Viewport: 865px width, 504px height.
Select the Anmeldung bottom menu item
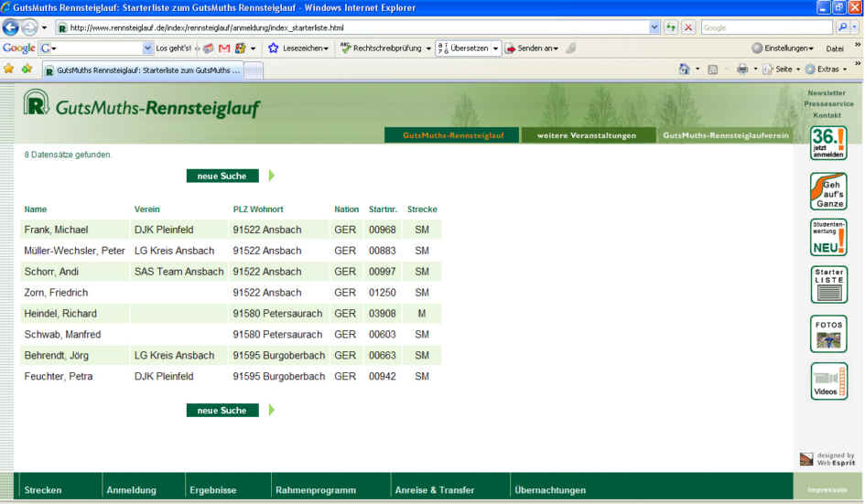131,490
